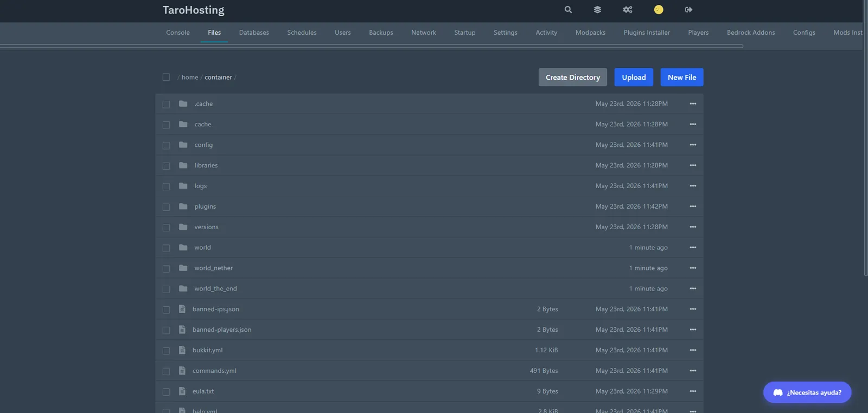This screenshot has width=868, height=413.
Task: Click the logs folder icon
Action: [x=183, y=186]
